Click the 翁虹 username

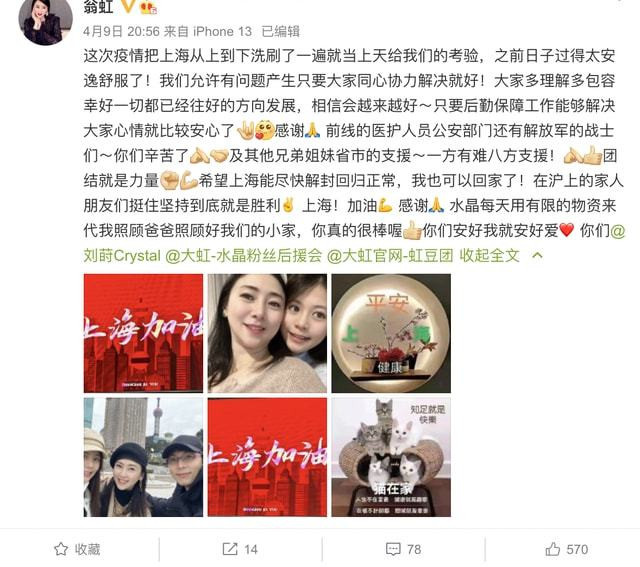pos(98,7)
